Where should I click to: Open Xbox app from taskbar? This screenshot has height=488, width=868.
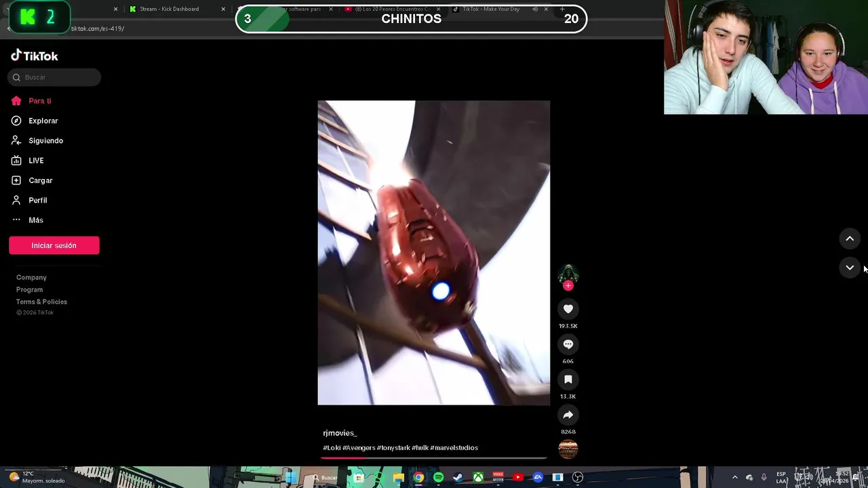(478, 478)
